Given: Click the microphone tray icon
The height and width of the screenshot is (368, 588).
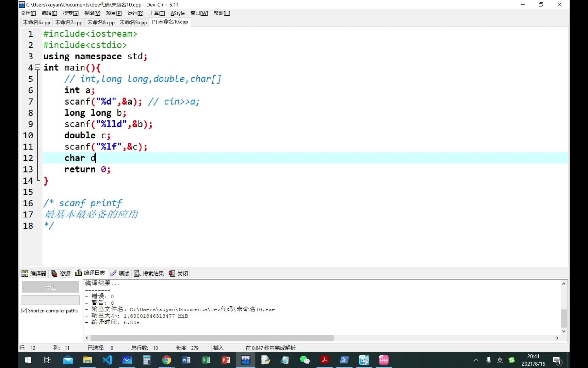Looking at the screenshot, I should (x=489, y=360).
